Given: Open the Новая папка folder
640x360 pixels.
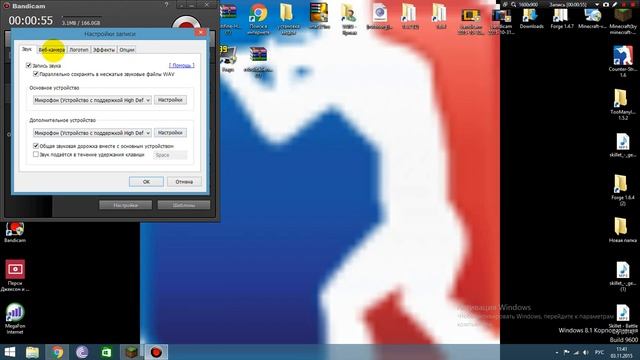Looking at the screenshot, I should coord(622,230).
